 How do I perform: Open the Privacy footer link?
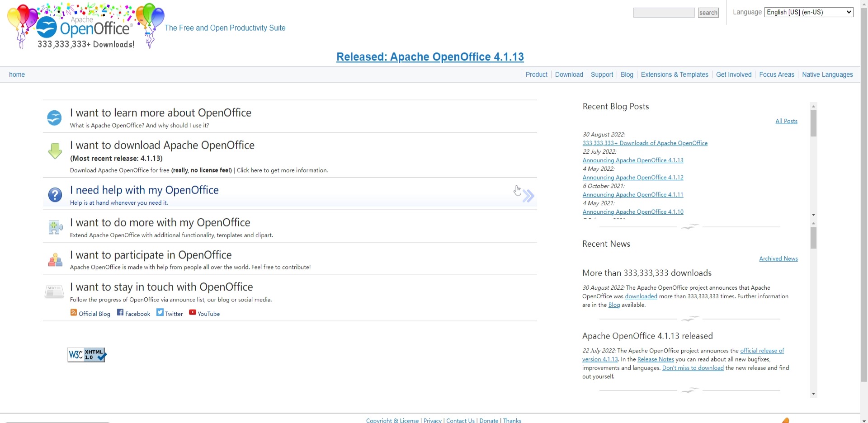(x=433, y=420)
